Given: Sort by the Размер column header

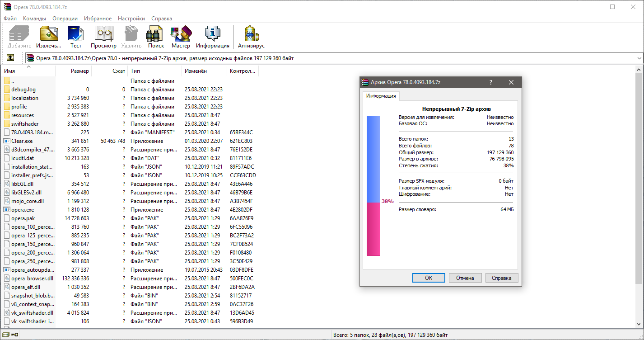Looking at the screenshot, I should coord(74,71).
